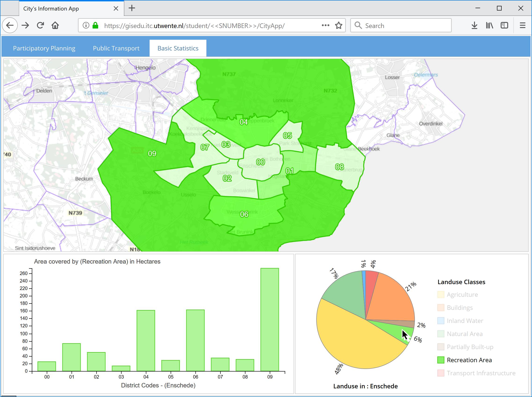Switch to Public Transport tab
This screenshot has width=532, height=397.
116,48
